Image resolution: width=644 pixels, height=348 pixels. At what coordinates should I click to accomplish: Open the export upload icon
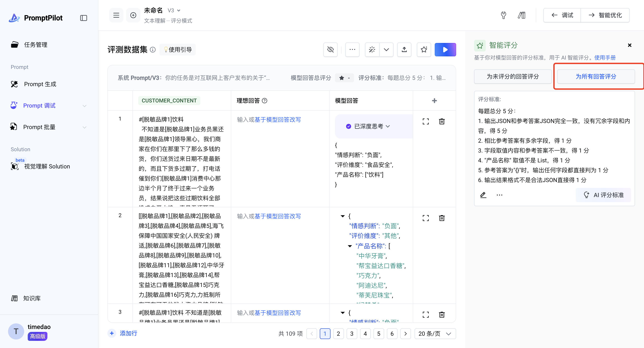coord(404,49)
